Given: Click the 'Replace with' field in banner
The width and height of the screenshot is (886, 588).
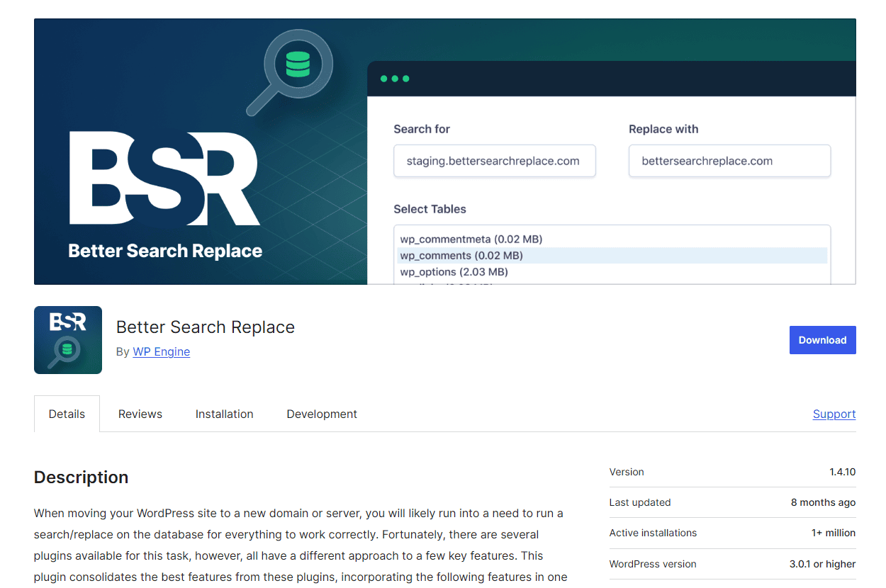Looking at the screenshot, I should click(729, 161).
